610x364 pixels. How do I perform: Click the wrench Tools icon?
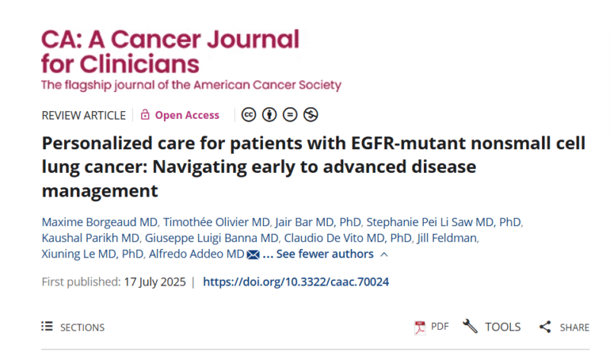(470, 327)
